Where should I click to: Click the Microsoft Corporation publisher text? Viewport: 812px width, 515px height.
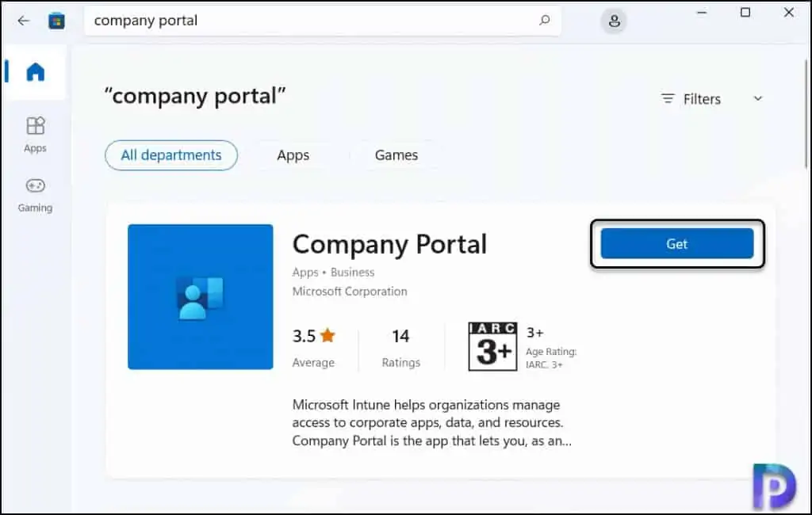[x=350, y=292]
